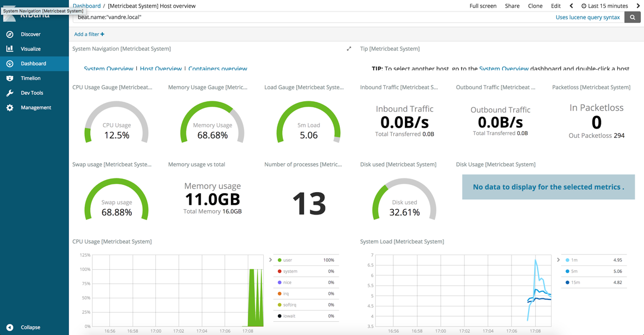
Task: Open Timelion via its sidebar icon
Action: [x=10, y=78]
